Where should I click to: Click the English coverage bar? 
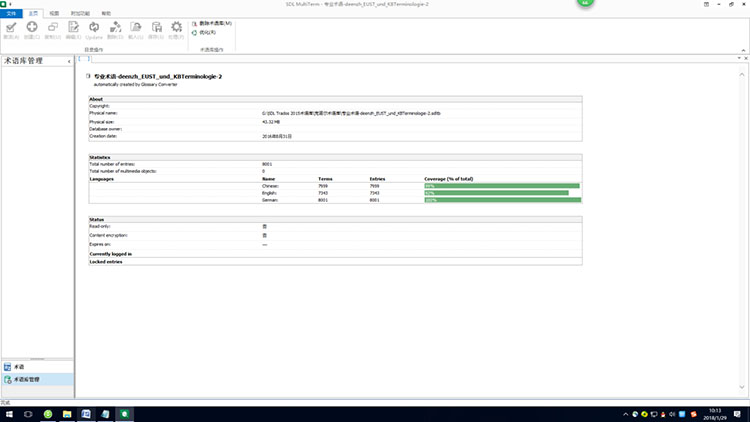click(496, 193)
